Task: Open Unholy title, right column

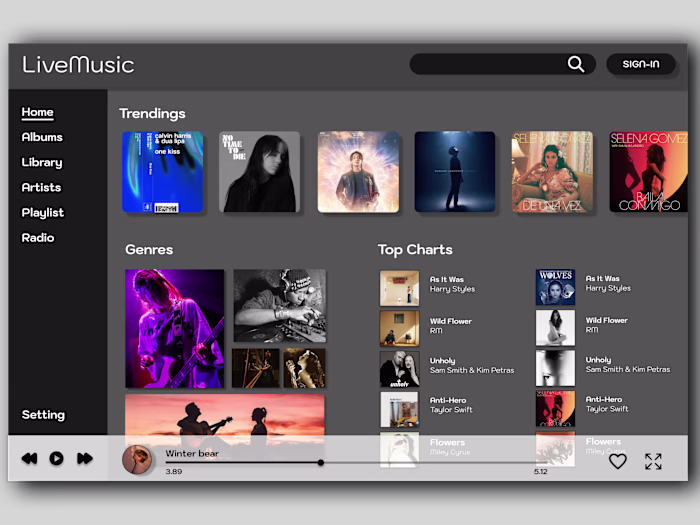Action: (x=598, y=360)
